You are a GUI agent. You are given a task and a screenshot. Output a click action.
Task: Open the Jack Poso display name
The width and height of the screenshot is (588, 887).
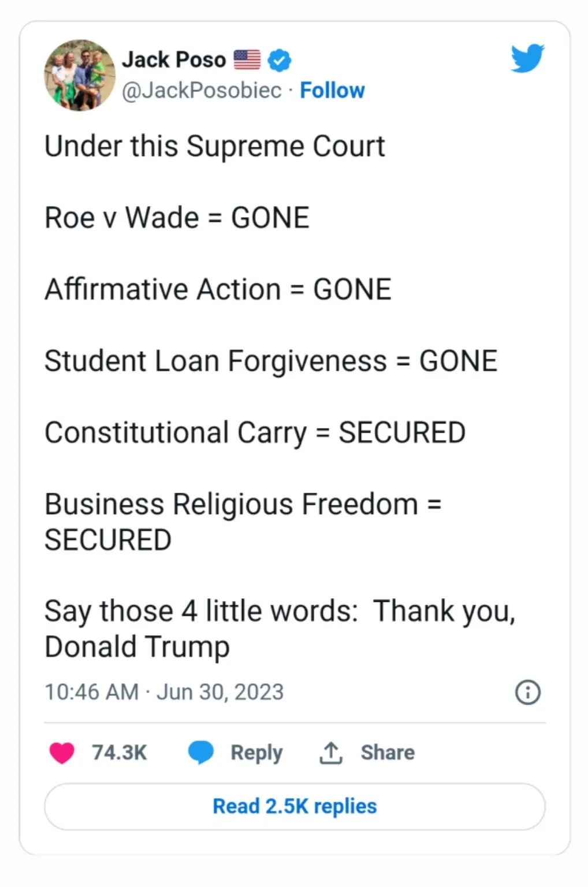tap(174, 59)
